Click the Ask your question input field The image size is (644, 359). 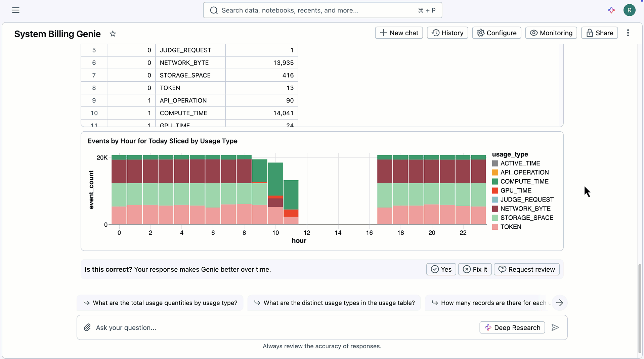(282, 327)
